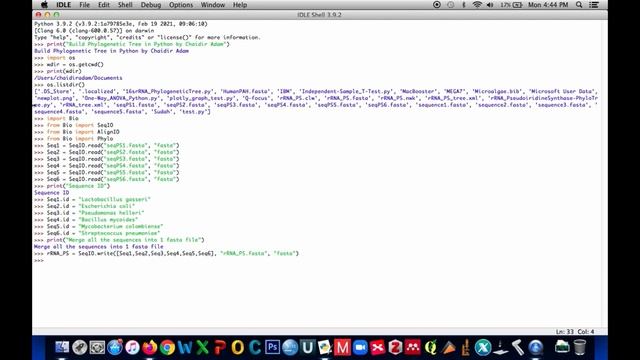Click the Seq1 SeqIO.read line
The image size is (640, 360).
[107, 145]
